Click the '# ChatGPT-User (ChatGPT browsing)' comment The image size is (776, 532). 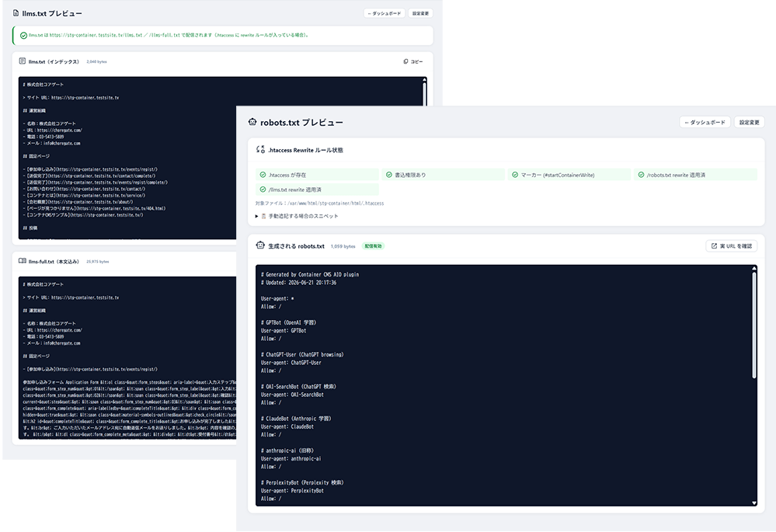(x=302, y=354)
